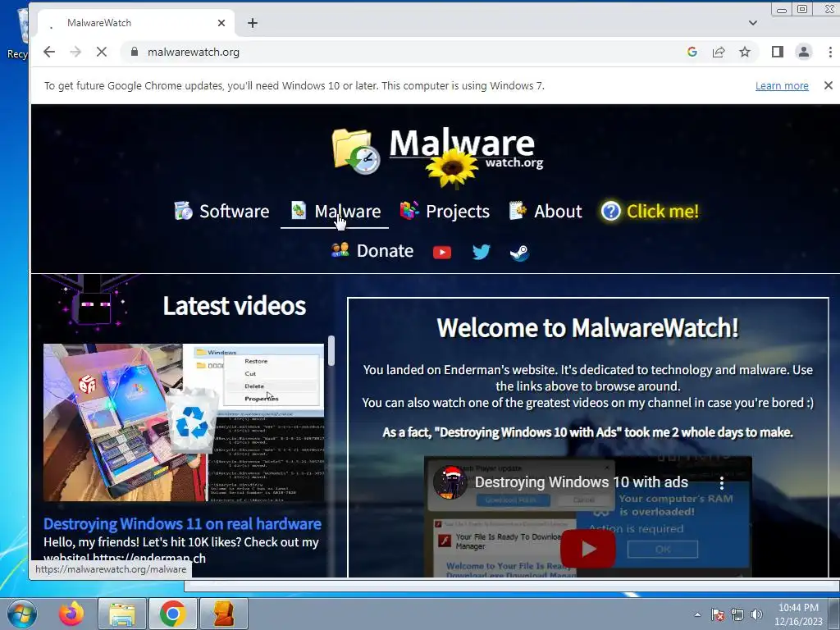Open the volume speaker tray icon
This screenshot has width=840, height=630.
756,614
